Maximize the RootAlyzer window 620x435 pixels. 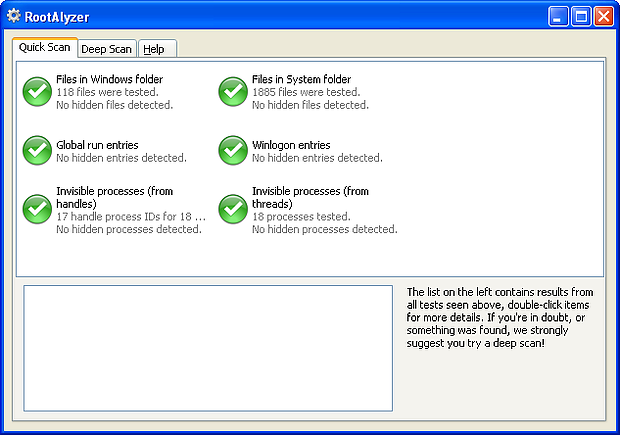pos(581,17)
